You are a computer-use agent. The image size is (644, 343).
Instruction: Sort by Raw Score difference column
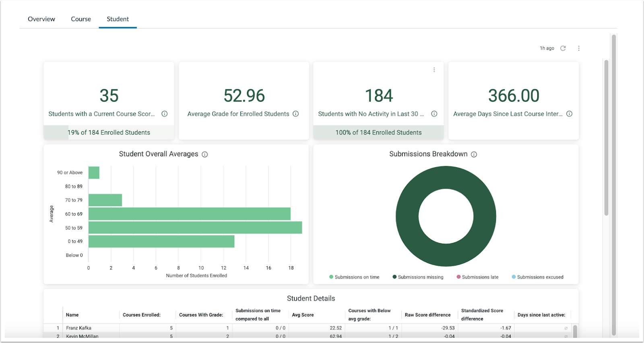pos(428,315)
